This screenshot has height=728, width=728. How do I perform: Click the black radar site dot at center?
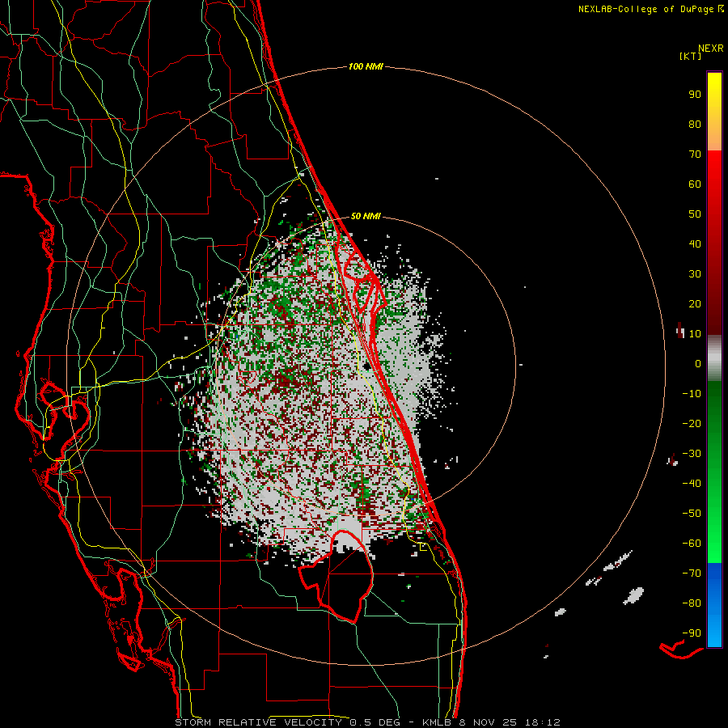click(366, 366)
